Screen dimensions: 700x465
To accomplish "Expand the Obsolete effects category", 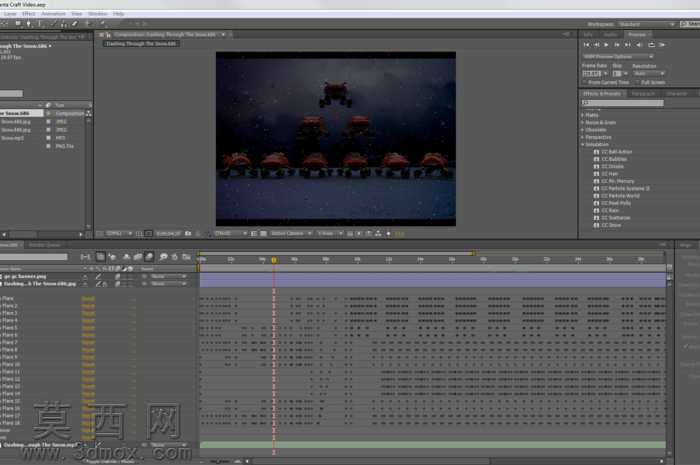I will (x=583, y=130).
